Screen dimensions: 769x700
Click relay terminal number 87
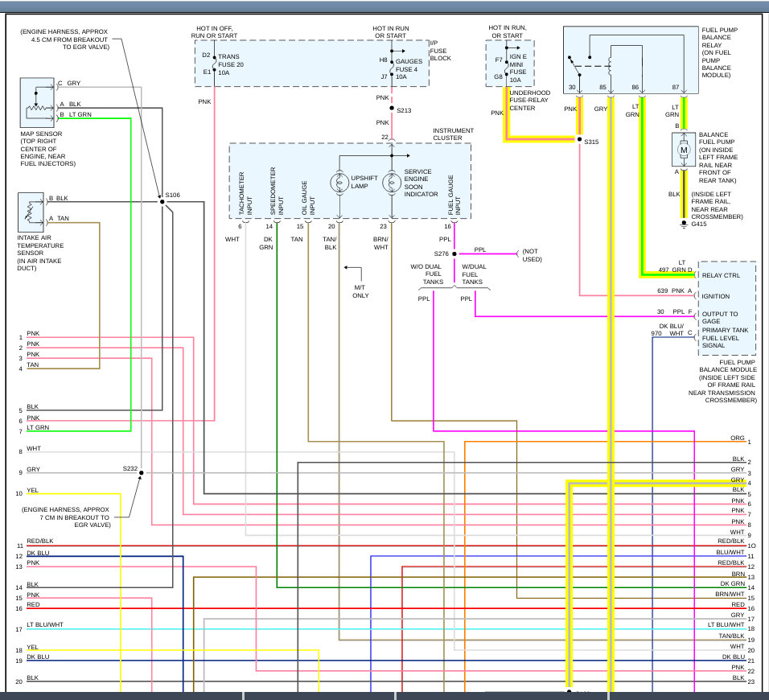(676, 88)
